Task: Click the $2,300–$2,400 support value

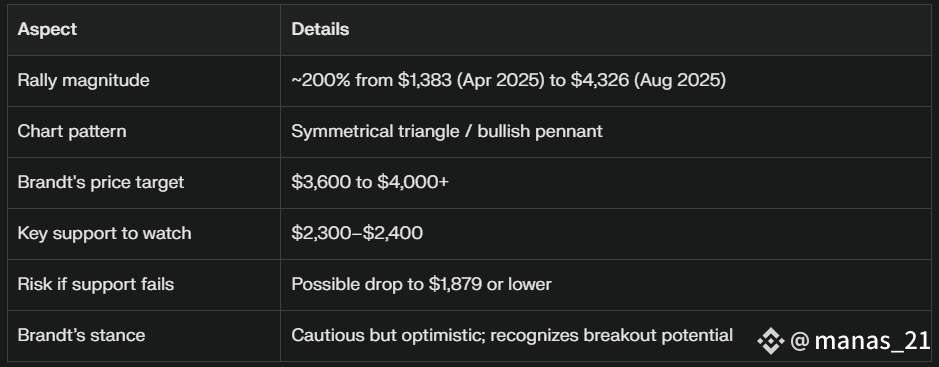Action: (357, 233)
